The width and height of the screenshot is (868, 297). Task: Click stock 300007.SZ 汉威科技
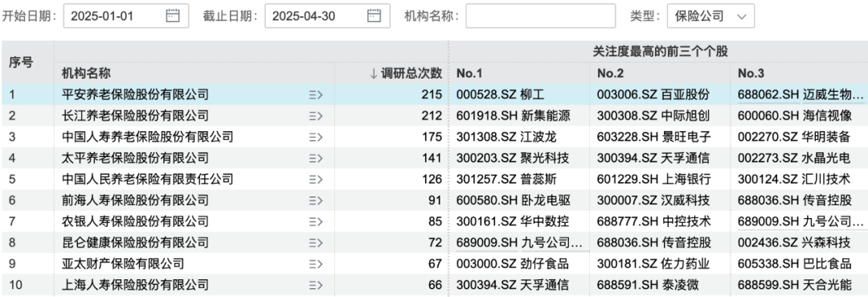pos(653,200)
